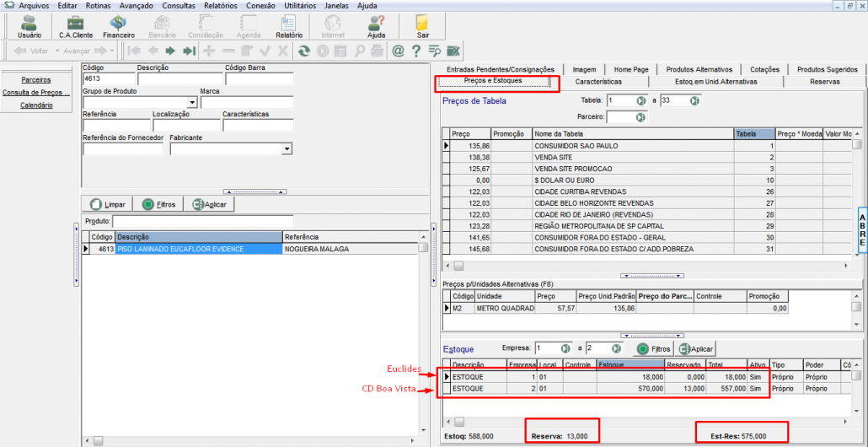Expand the Fabricante dropdown list
This screenshot has width=868, height=447.
pos(287,148)
